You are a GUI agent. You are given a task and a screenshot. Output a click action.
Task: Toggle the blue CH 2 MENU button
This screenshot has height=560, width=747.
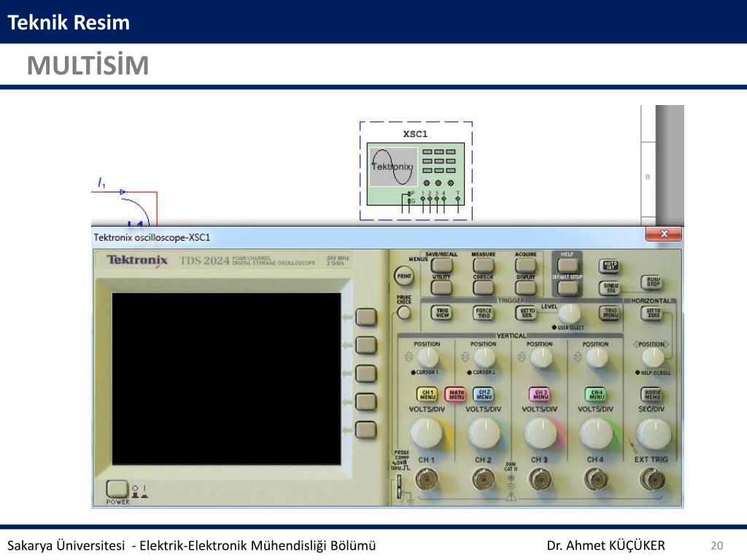pos(484,394)
